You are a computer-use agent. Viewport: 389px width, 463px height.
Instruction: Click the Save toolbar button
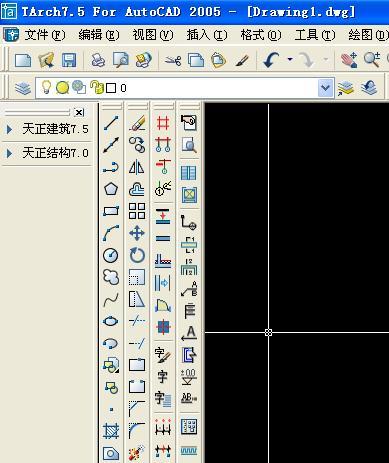(x=69, y=60)
